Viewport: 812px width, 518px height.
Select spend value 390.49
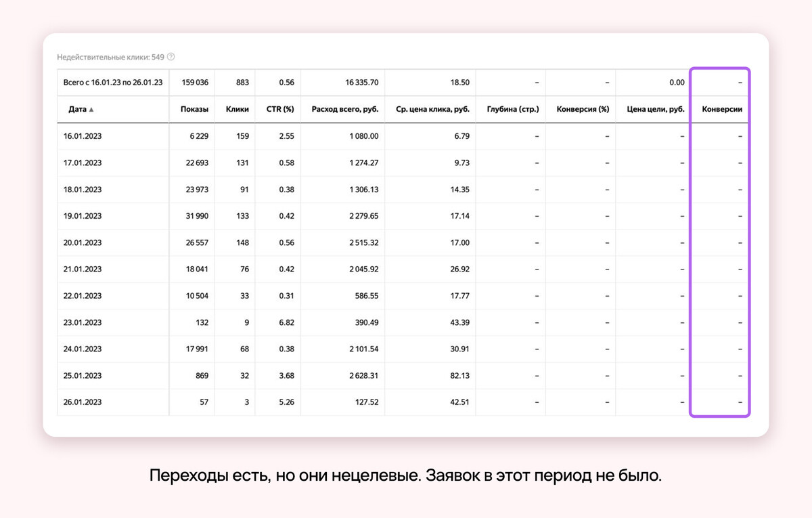(x=367, y=322)
